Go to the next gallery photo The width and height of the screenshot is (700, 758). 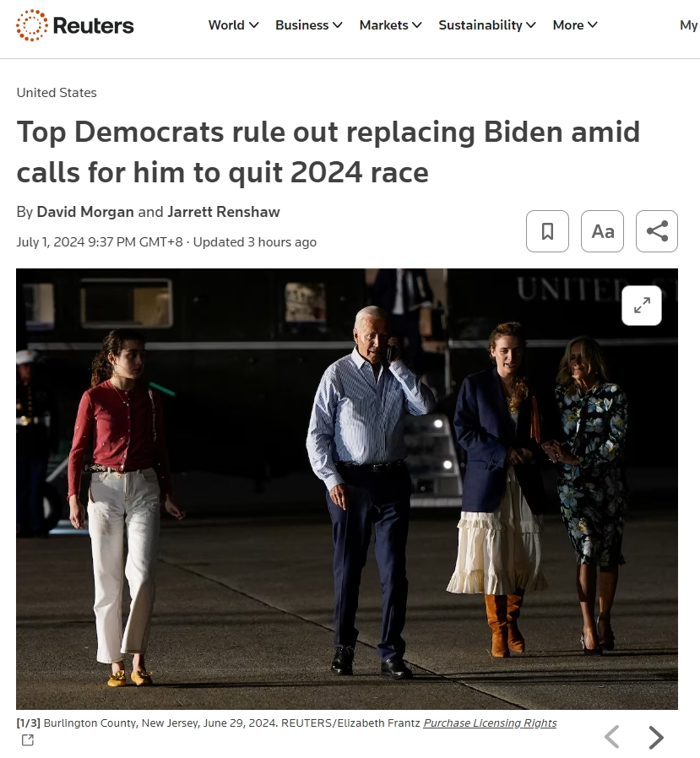(x=655, y=737)
